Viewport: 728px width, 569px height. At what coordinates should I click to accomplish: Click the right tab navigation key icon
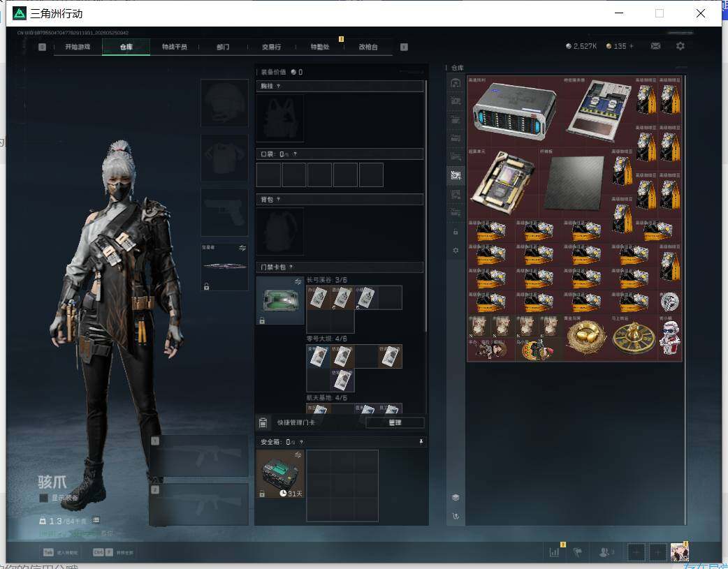(404, 47)
